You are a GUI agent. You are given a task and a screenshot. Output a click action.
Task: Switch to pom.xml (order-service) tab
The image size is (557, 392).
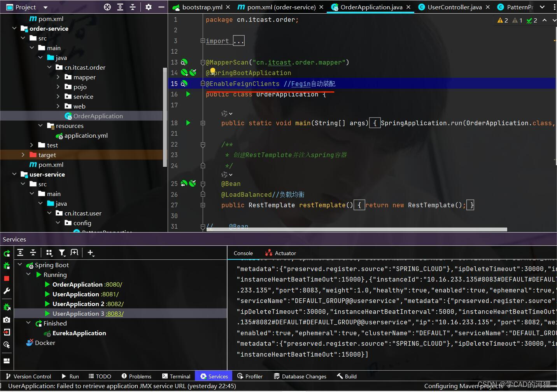[x=281, y=7]
